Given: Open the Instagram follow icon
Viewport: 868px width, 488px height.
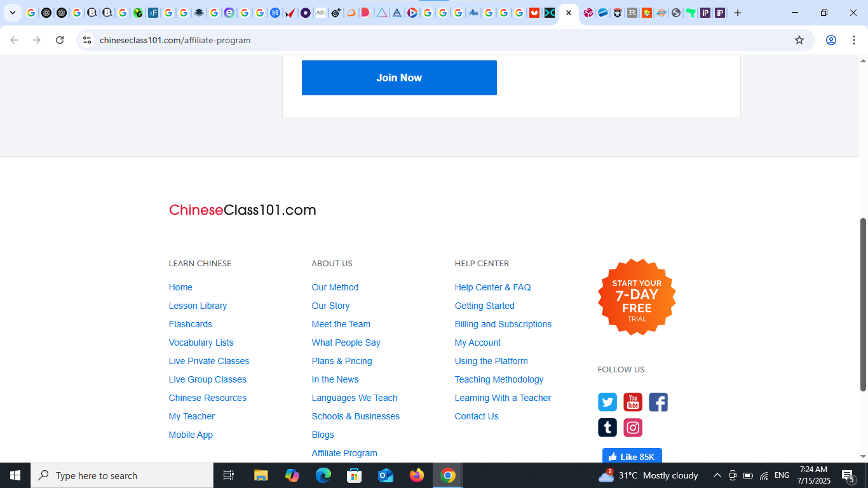Looking at the screenshot, I should 633,428.
